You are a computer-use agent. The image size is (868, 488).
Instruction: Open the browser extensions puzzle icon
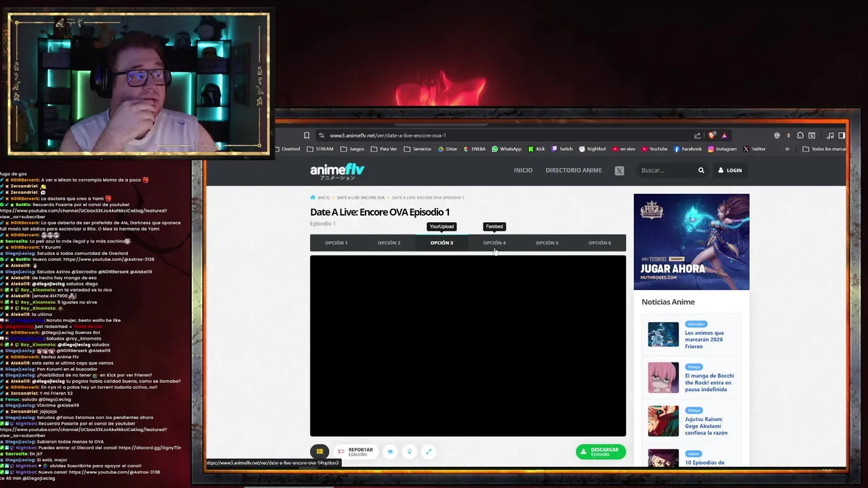point(800,136)
